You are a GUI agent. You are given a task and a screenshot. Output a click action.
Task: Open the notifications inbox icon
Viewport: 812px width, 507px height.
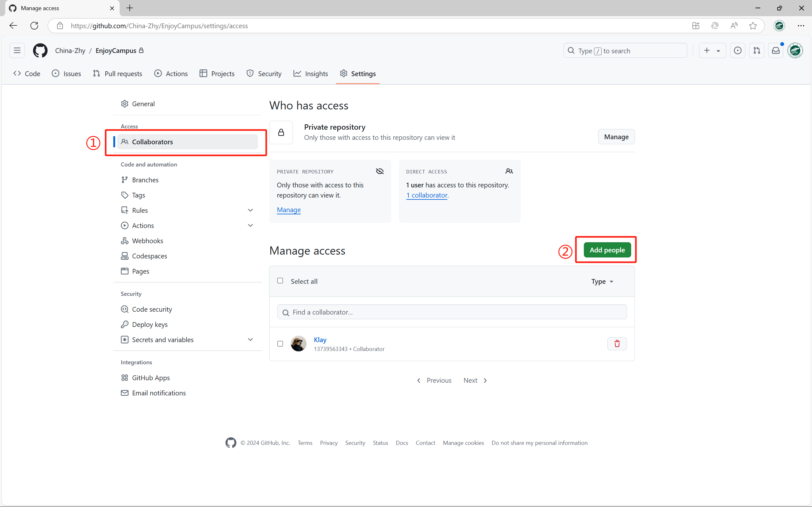[776, 51]
